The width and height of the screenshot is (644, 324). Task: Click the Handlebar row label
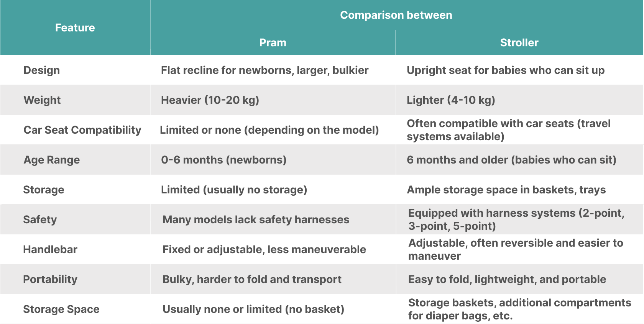(x=50, y=249)
